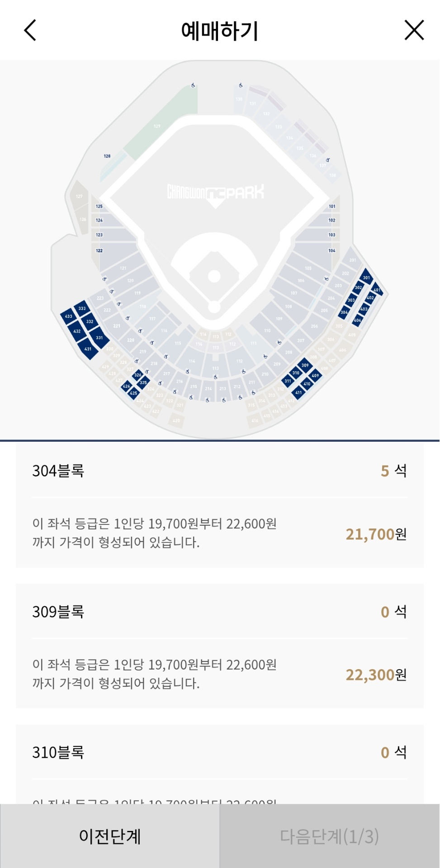The width and height of the screenshot is (440, 868).
Task: Open the 304블록 list item
Action: click(x=58, y=471)
